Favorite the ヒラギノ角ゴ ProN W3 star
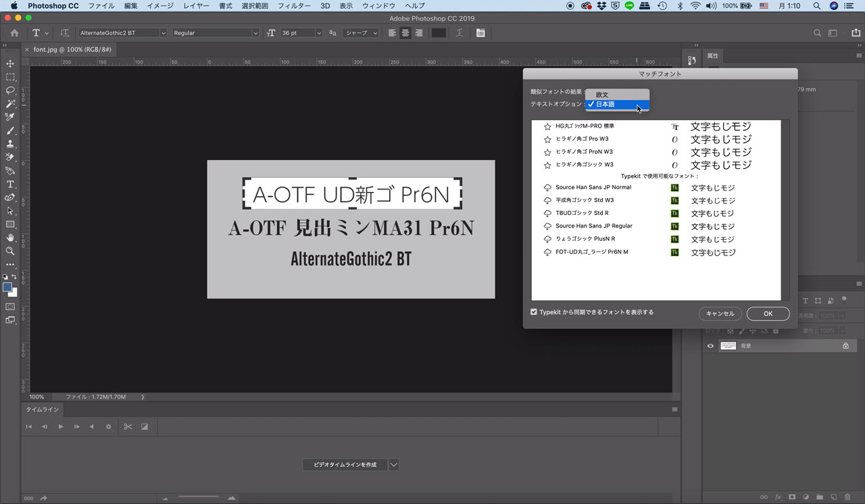This screenshot has height=504, width=865. (x=547, y=152)
